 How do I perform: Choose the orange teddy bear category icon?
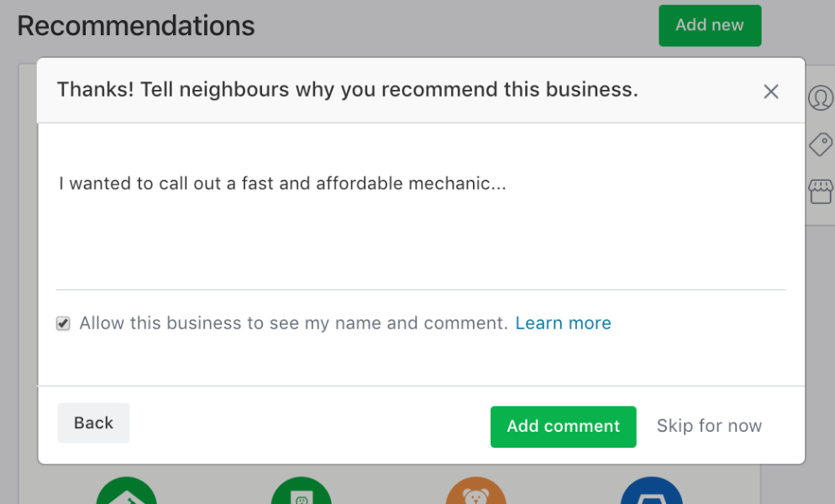pos(476,491)
